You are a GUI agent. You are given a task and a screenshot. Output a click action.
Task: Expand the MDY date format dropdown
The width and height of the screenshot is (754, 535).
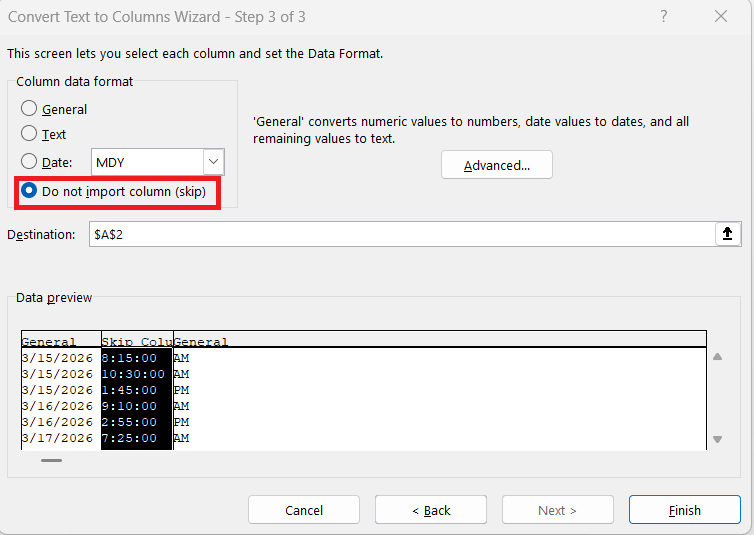pyautogui.click(x=213, y=161)
